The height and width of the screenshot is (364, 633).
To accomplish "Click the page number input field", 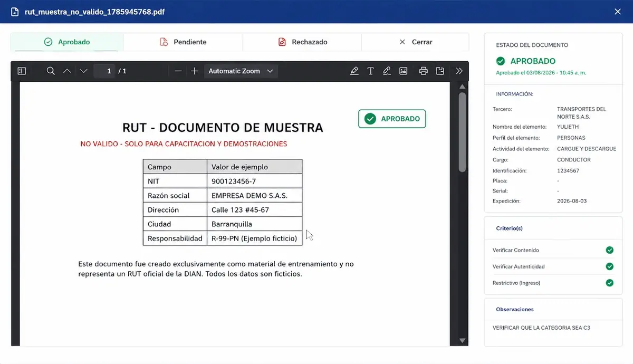I will click(x=105, y=71).
